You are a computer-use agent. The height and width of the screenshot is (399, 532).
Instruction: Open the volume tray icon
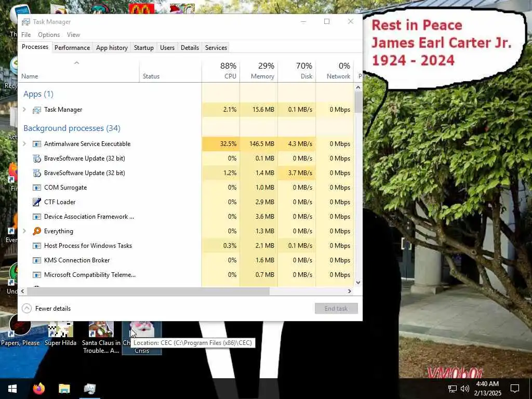point(465,389)
